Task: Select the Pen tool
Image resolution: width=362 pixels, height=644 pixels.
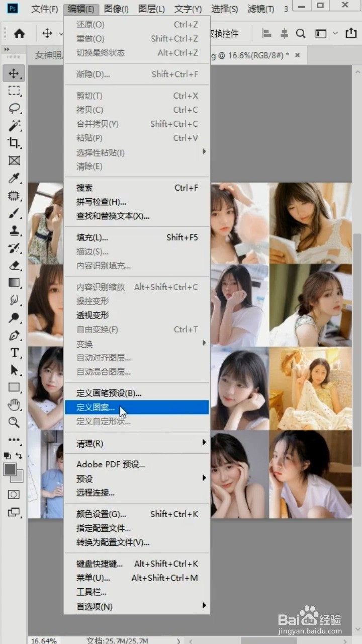Action: click(14, 335)
